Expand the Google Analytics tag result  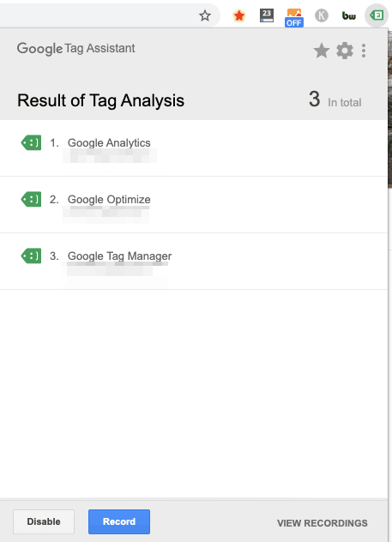pyautogui.click(x=194, y=148)
